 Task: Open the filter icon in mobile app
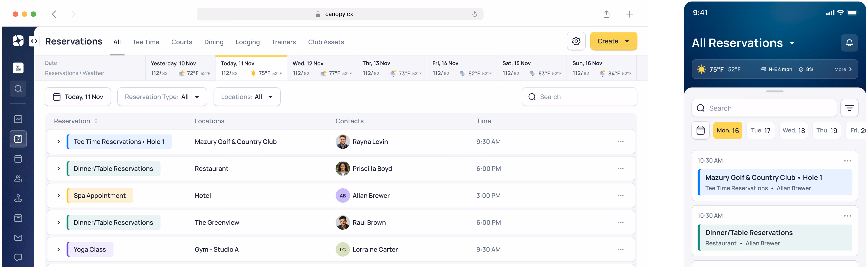[850, 108]
